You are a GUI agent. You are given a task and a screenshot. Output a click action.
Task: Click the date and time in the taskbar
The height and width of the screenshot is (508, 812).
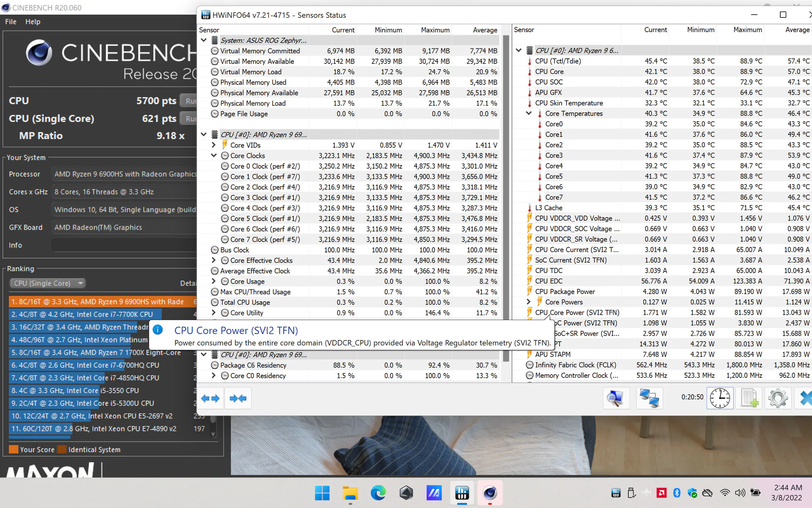pos(787,493)
